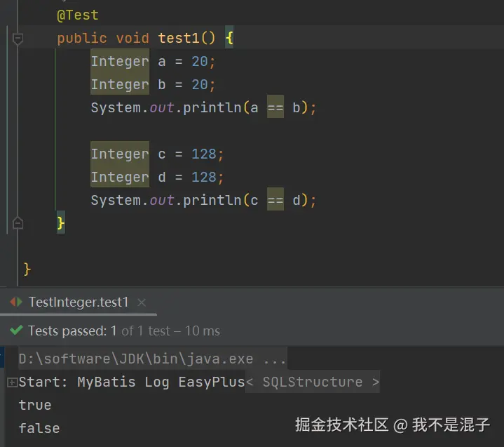Image resolution: width=504 pixels, height=447 pixels.
Task: Close the TestInteger.test1 run tab
Action: [142, 302]
